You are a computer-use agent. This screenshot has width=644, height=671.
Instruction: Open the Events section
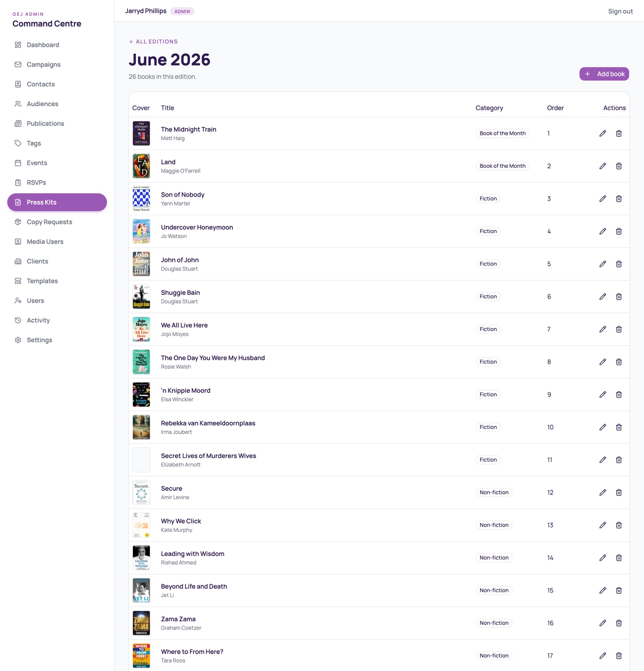57,163
